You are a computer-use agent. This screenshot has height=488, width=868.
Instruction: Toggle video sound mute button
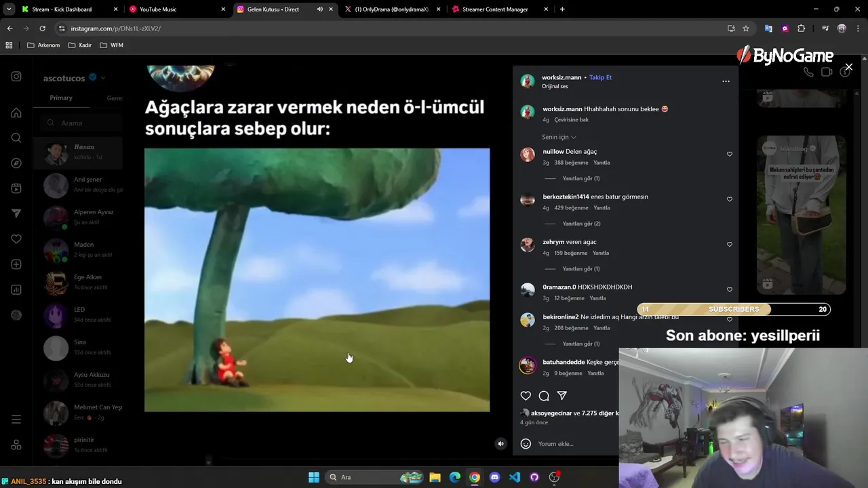coord(500,444)
